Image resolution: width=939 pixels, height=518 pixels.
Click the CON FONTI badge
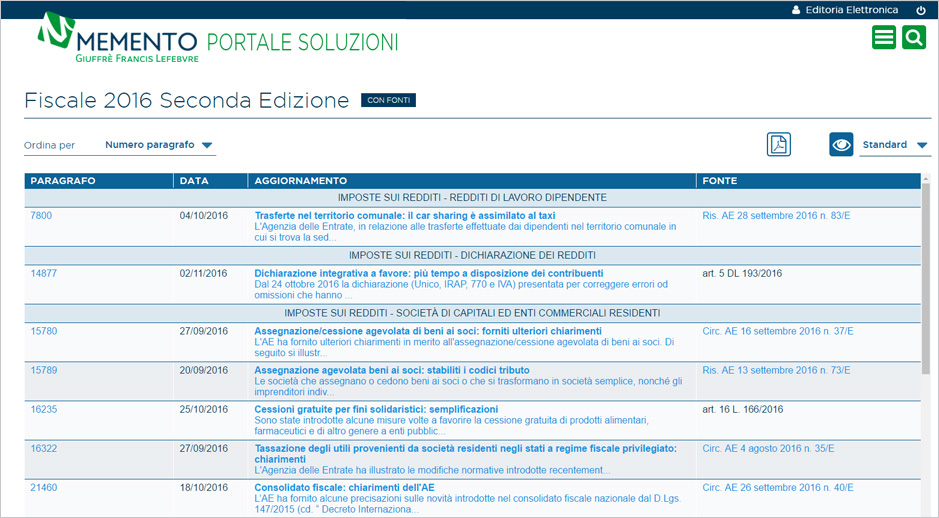[388, 100]
